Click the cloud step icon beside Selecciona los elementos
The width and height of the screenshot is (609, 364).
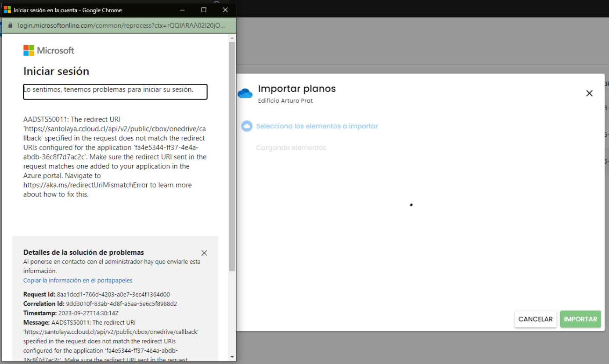pos(247,126)
